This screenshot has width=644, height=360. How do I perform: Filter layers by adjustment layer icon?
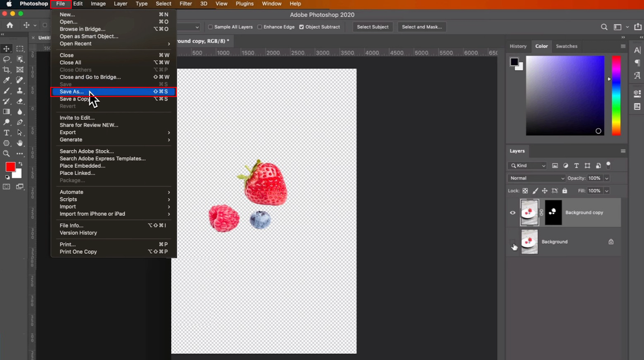click(x=566, y=166)
